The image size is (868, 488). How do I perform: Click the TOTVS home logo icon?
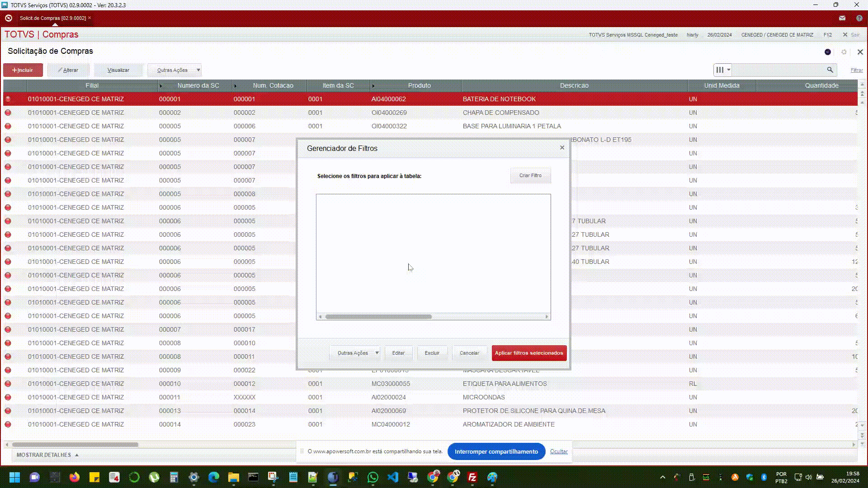[8, 18]
